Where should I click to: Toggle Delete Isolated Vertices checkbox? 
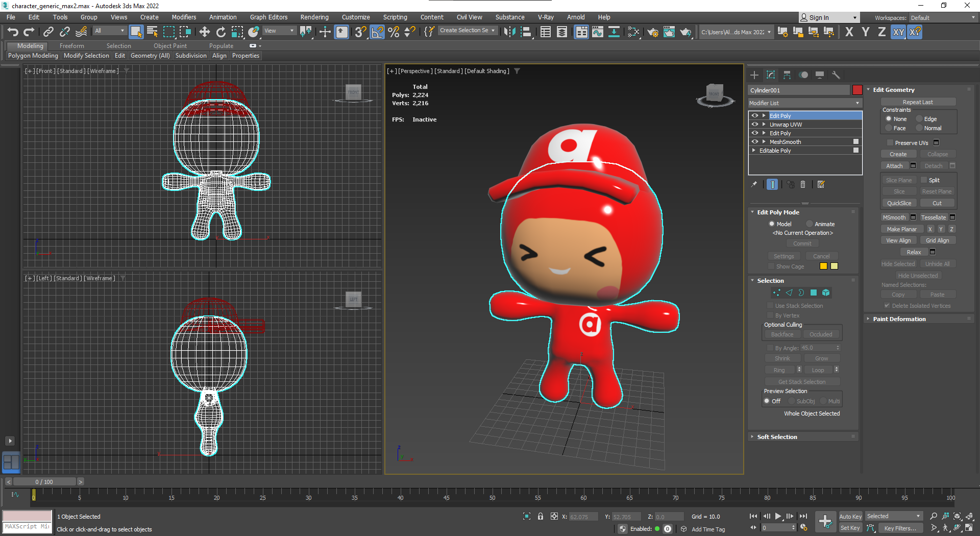click(x=887, y=306)
